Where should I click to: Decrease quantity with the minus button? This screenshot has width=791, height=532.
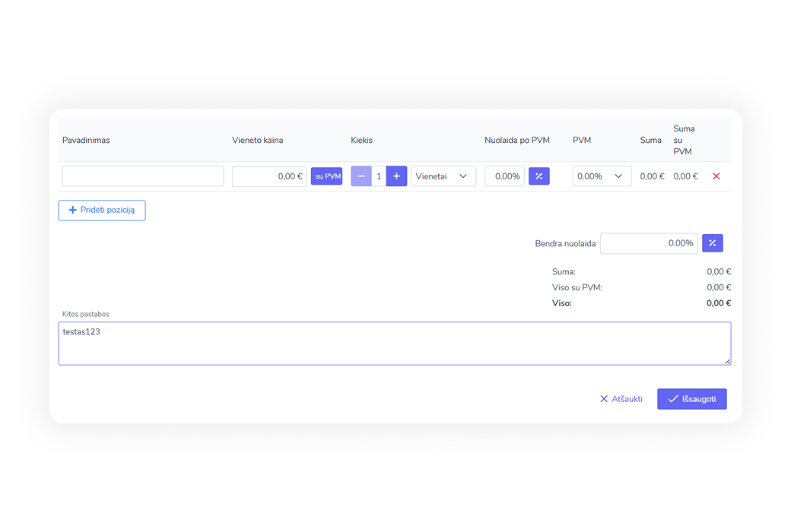[x=361, y=176]
